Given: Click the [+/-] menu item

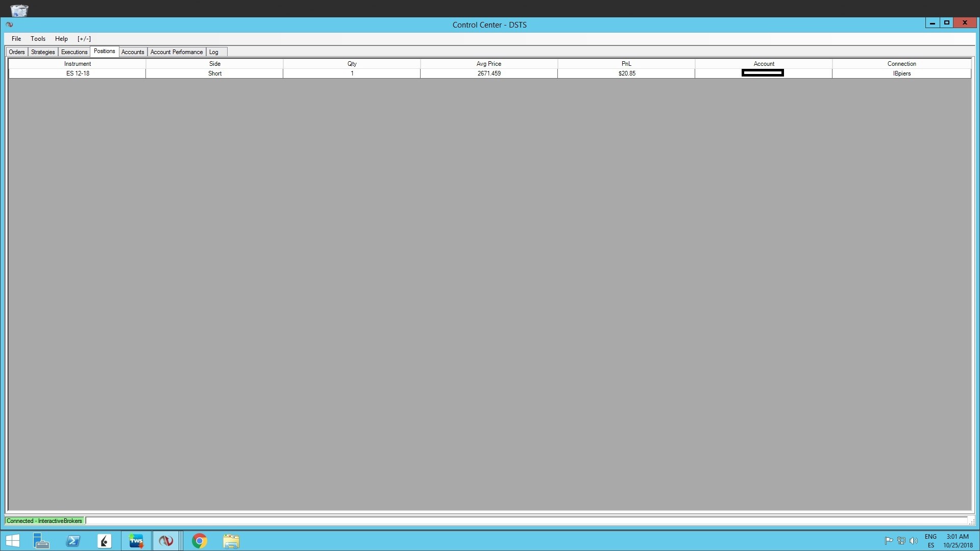Looking at the screenshot, I should (x=84, y=39).
